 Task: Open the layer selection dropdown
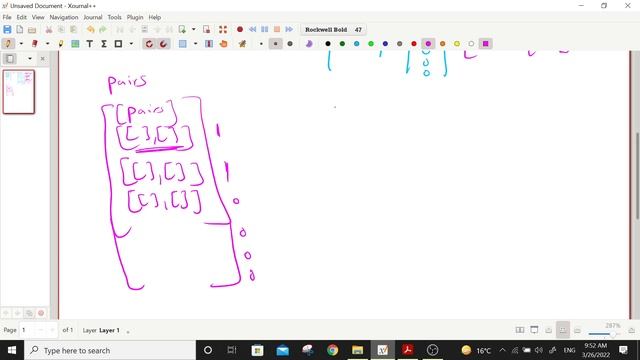[x=128, y=331]
